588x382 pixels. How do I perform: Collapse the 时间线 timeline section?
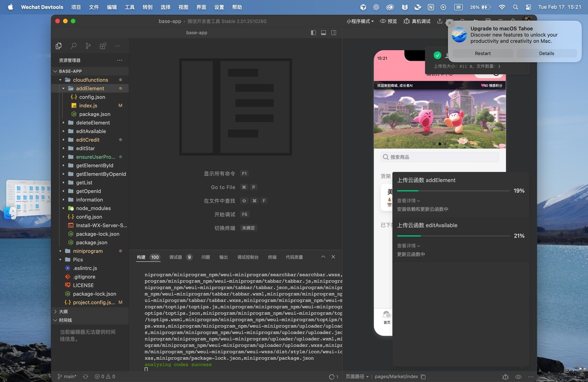(x=55, y=320)
